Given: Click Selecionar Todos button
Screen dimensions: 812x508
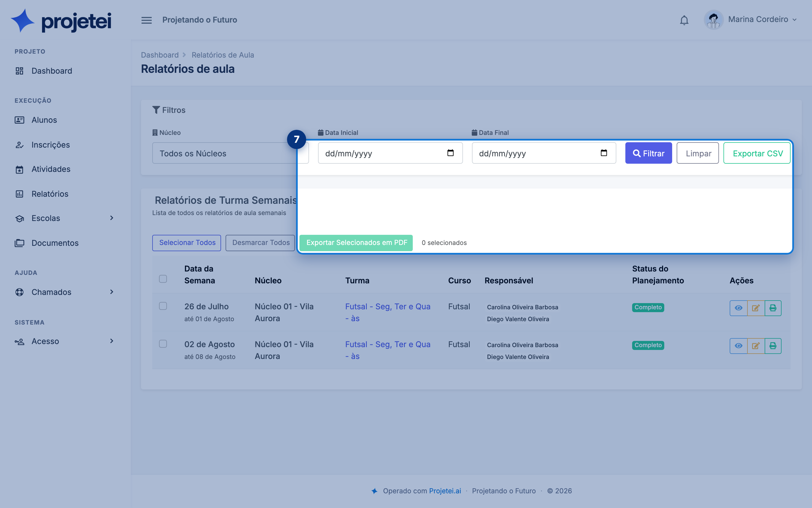Looking at the screenshot, I should click(187, 243).
